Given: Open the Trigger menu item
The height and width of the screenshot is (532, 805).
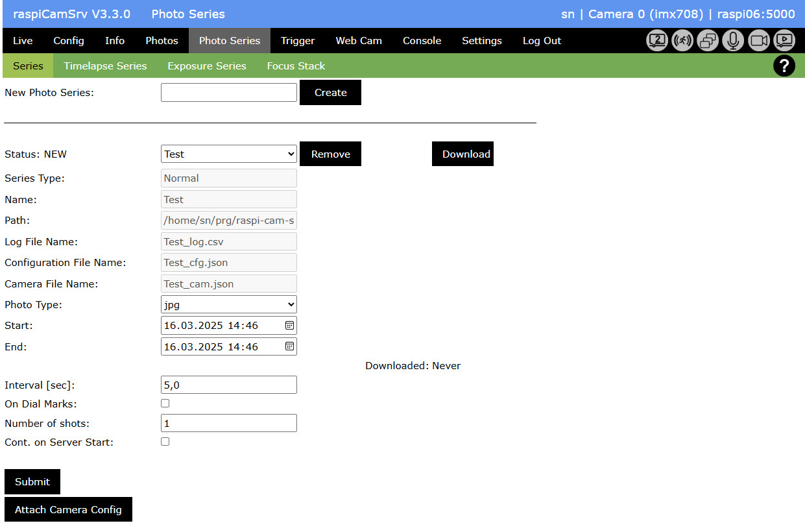Looking at the screenshot, I should pyautogui.click(x=297, y=40).
